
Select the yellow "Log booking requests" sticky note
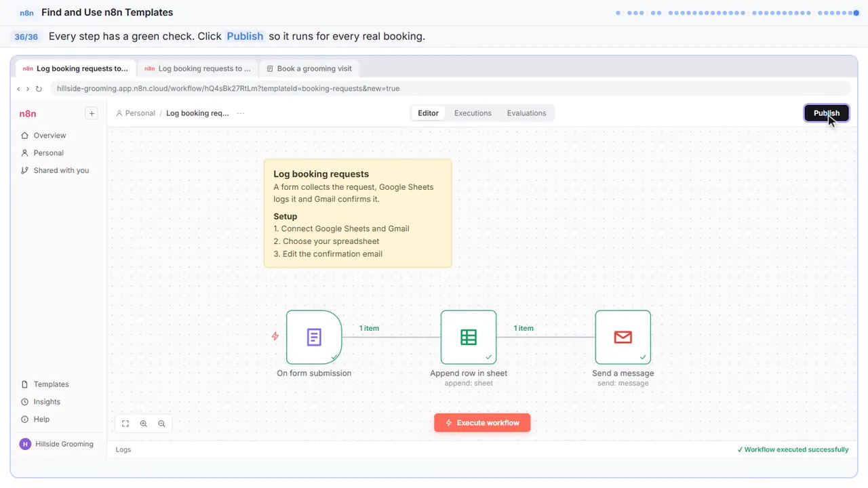pos(357,213)
